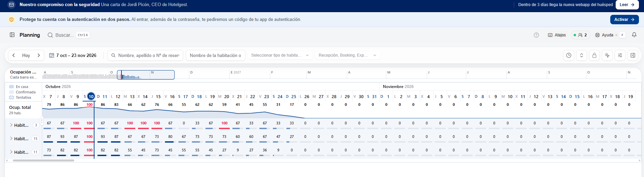Screen dimensions: 644x177
Task: Focus the Nombre de la habitación field
Action: [x=215, y=55]
